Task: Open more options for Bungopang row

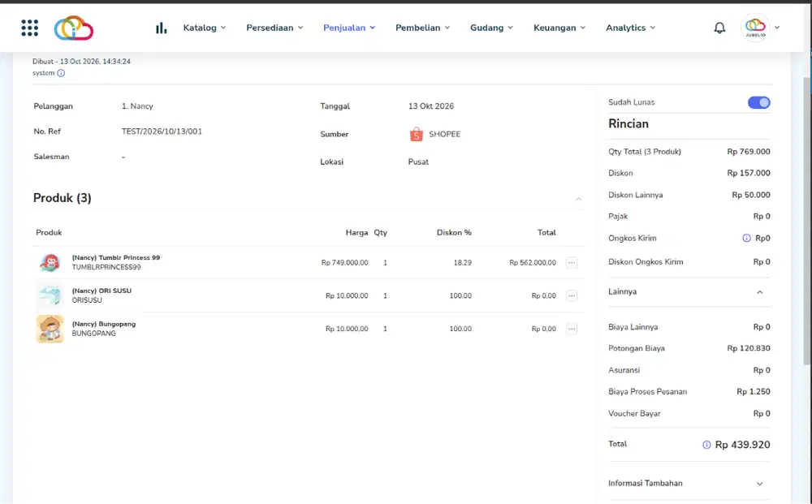Action: pos(571,329)
